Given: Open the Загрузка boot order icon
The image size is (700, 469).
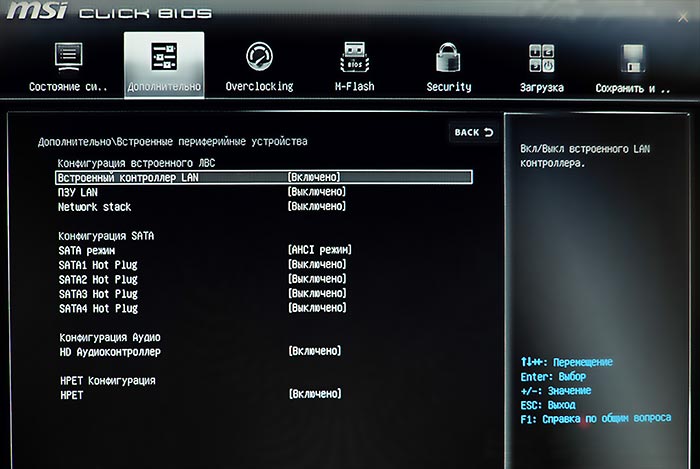Looking at the screenshot, I should coord(542,58).
